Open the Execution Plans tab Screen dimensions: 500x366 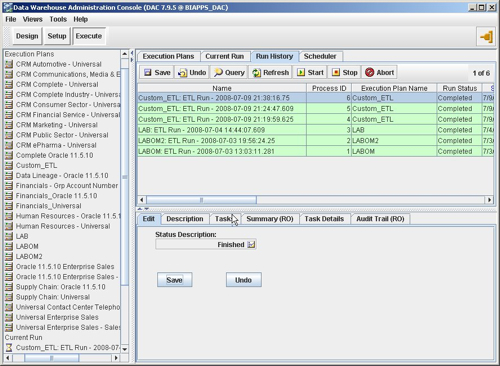coord(168,56)
